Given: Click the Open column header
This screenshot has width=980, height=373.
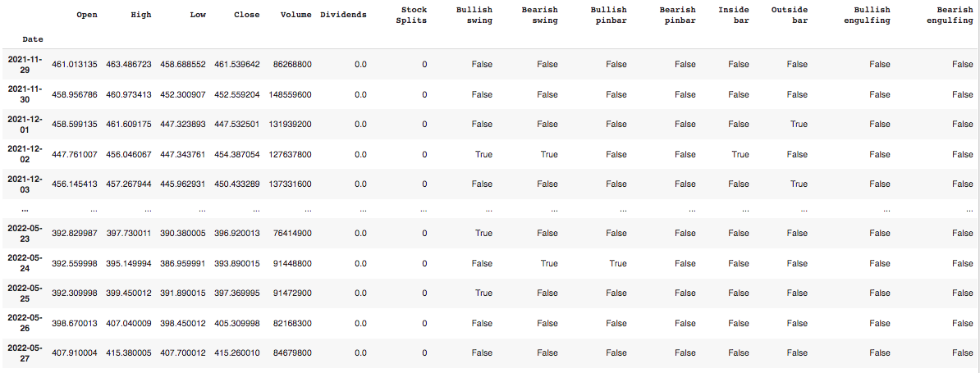Looking at the screenshot, I should pos(86,15).
